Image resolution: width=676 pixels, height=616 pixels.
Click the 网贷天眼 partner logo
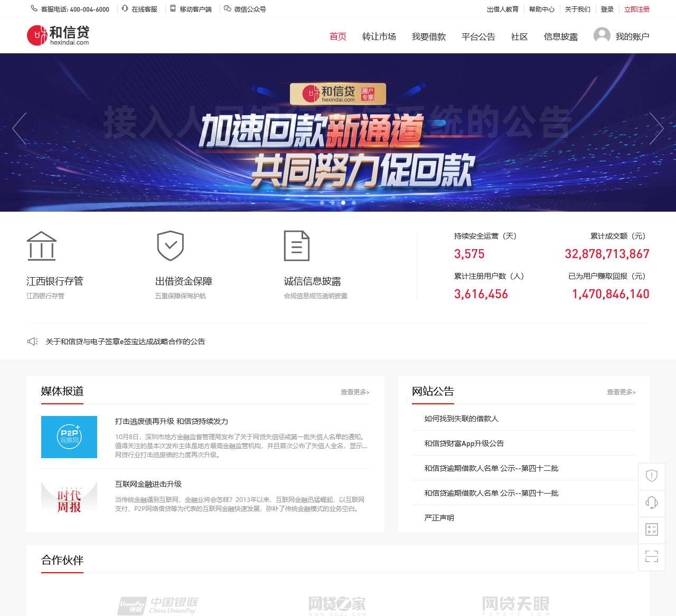click(515, 605)
